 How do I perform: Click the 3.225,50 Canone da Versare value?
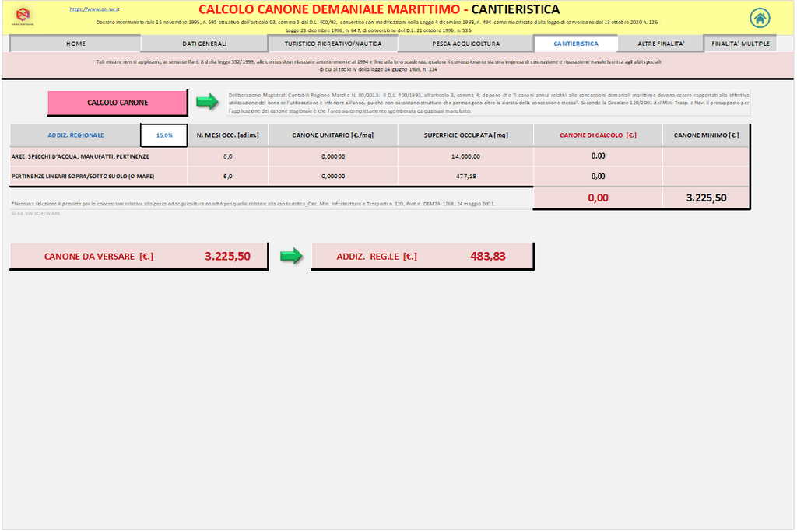pyautogui.click(x=227, y=256)
